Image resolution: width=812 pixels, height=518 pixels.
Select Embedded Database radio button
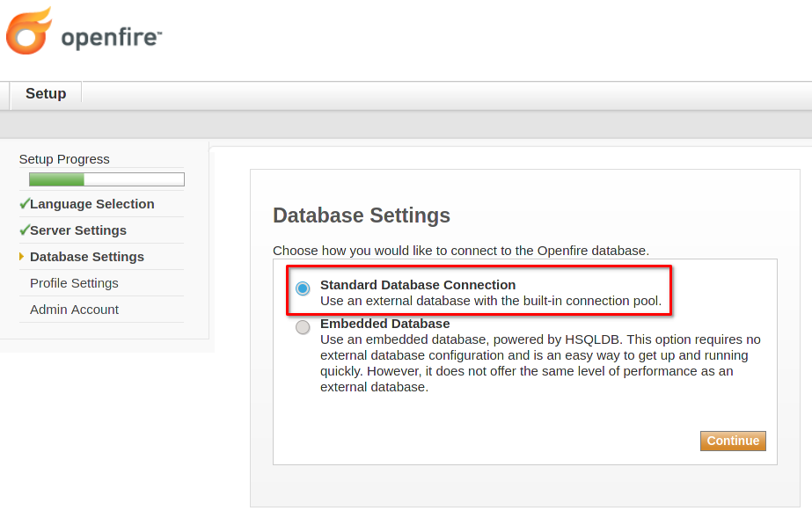click(x=303, y=327)
